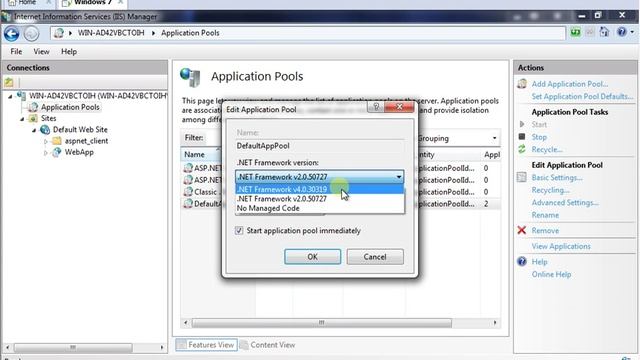Click the Add Application Pool icon

pos(522,84)
